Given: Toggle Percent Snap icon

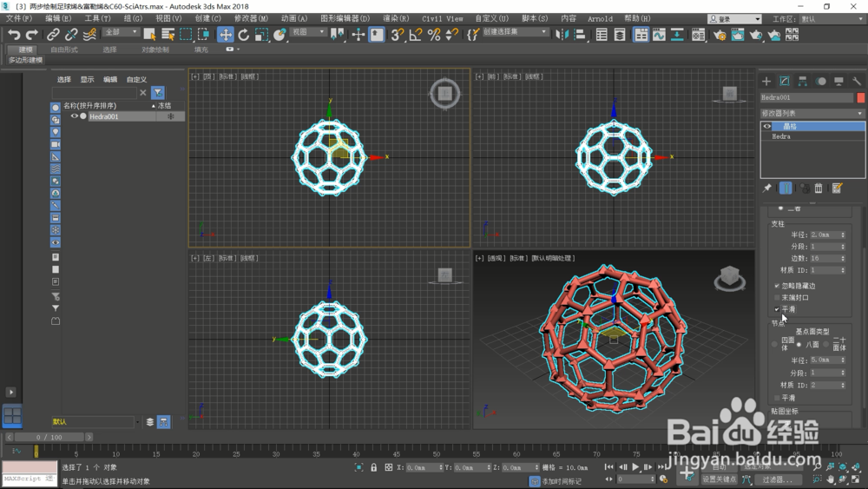Looking at the screenshot, I should tap(434, 35).
